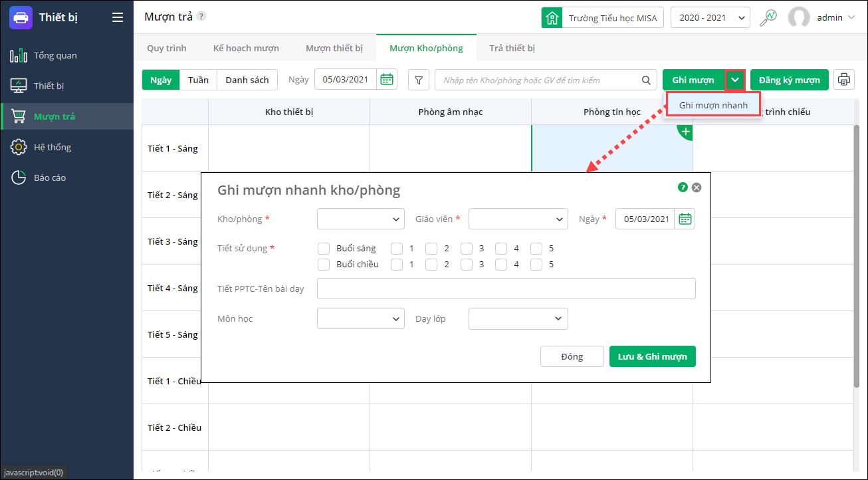Check period 4 in Buổi sáng row
868x480 pixels.
click(x=501, y=249)
